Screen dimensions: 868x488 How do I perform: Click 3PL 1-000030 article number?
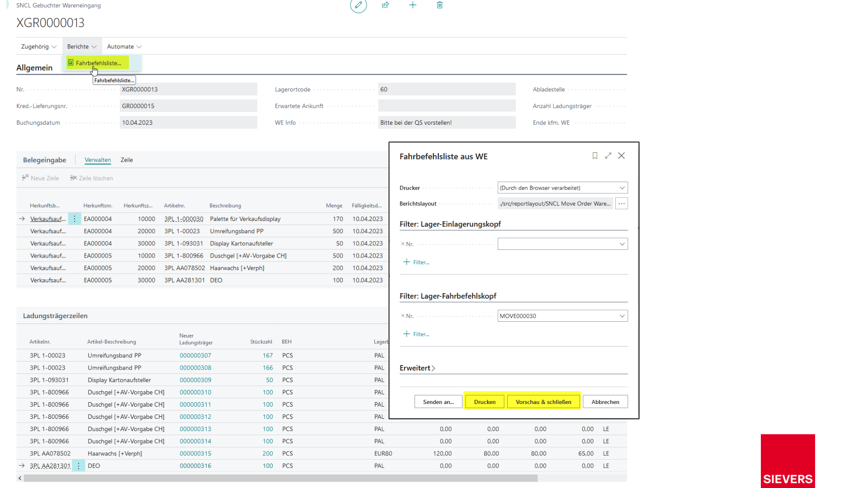coord(184,219)
